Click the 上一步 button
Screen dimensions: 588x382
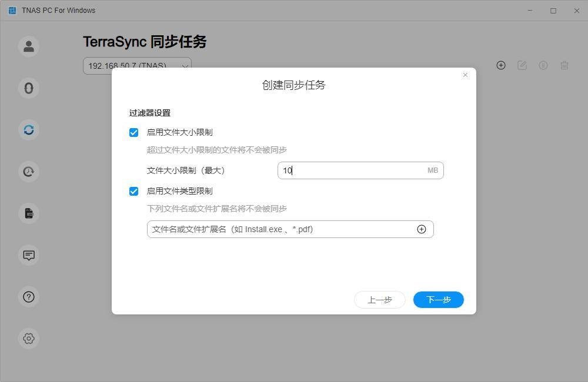tap(380, 300)
